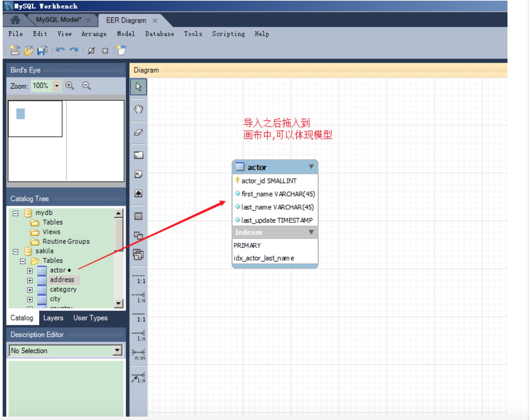Click the Bird's Eye overview thumbnail

66,141
